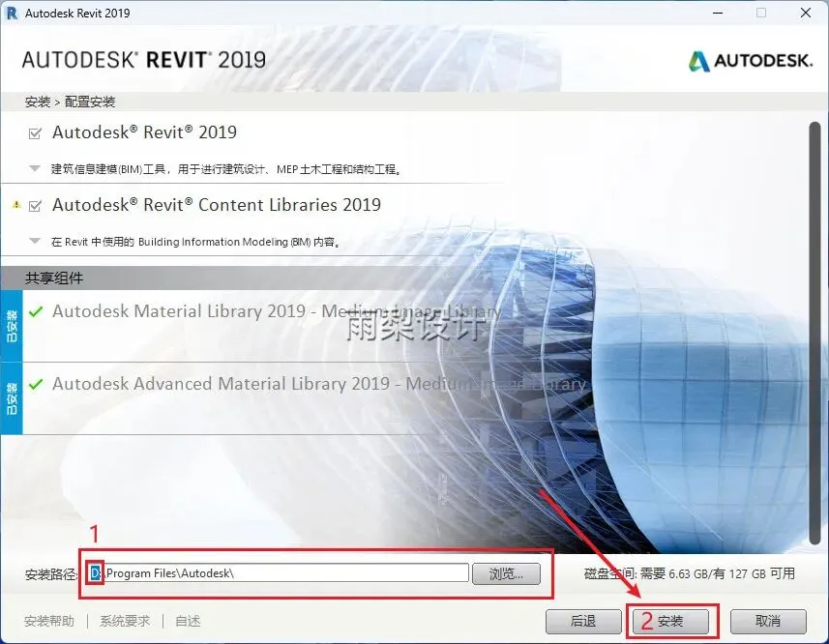Close the Autodesk Revit 2019 installer window
The image size is (829, 644).
click(806, 13)
